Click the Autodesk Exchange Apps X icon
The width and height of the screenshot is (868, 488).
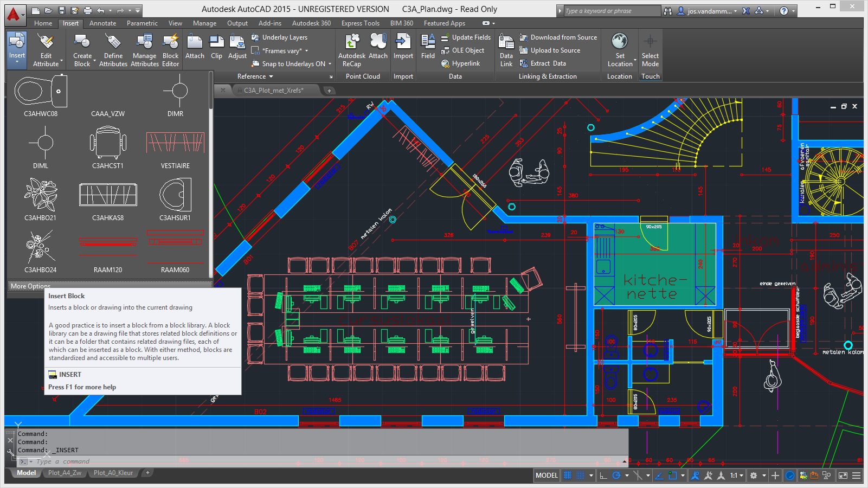point(746,11)
